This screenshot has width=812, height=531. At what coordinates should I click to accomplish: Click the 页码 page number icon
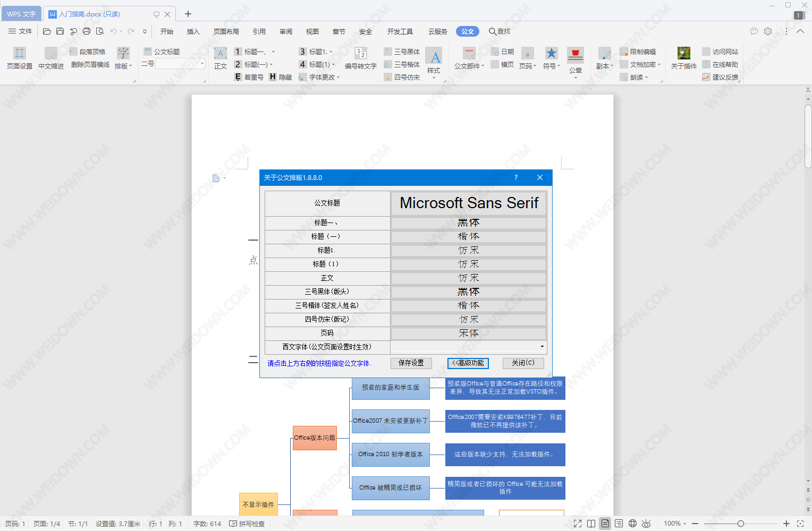[528, 58]
